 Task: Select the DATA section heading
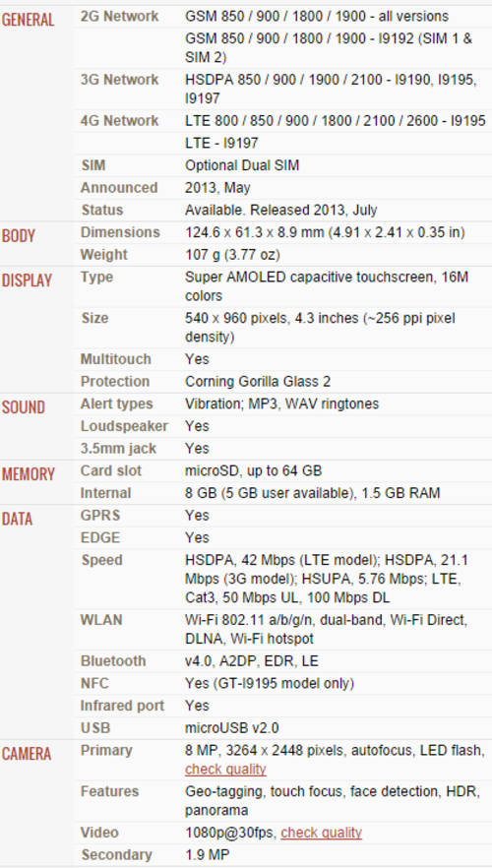click(x=17, y=520)
